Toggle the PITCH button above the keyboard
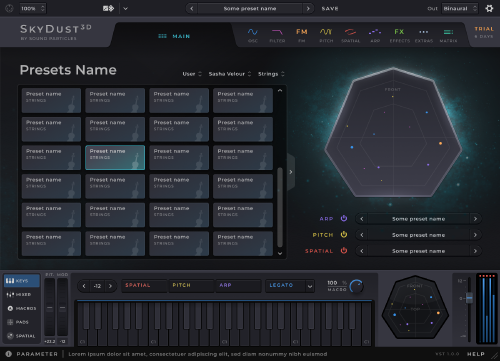Screen dimensions: 500x361 [x=191, y=286]
